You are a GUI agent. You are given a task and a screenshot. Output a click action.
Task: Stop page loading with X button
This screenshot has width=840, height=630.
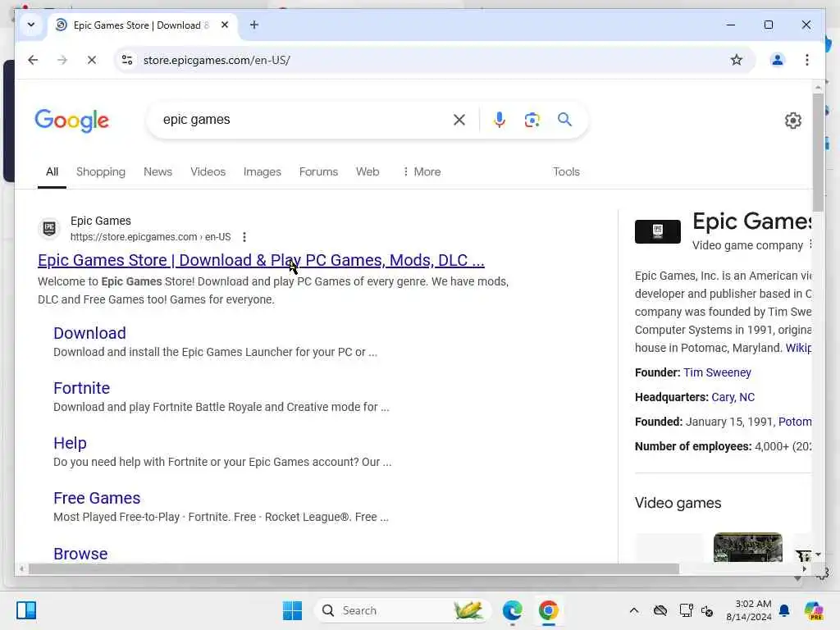point(92,60)
